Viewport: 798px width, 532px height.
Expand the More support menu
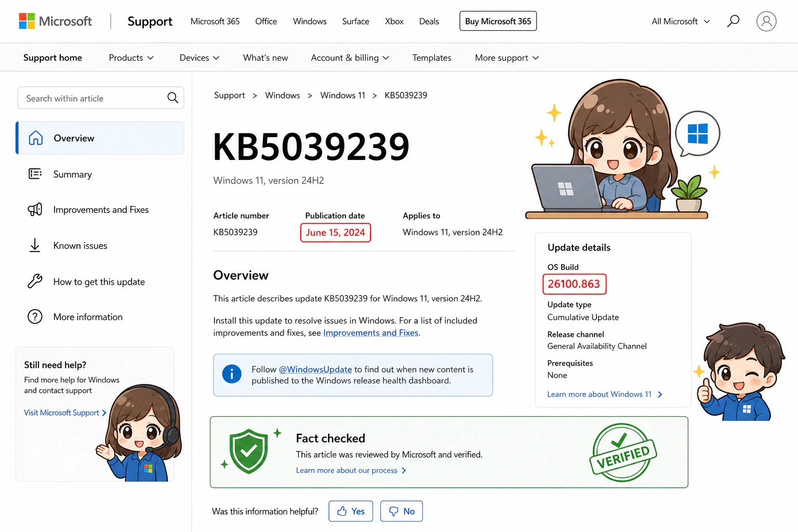(x=507, y=58)
